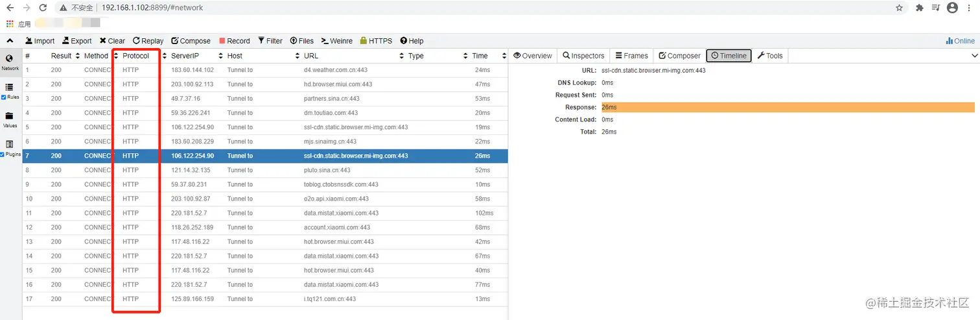Click the address bar URL field
Screen dimensions: 980x320
[152, 8]
